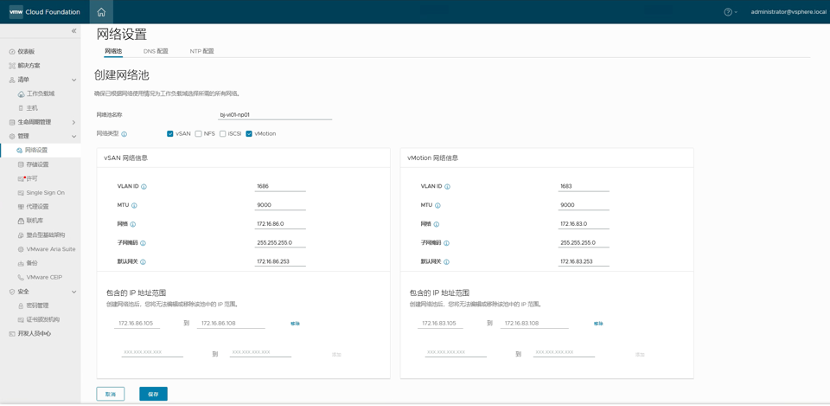
Task: Open 主机 hosts in sidebar
Action: coord(32,108)
